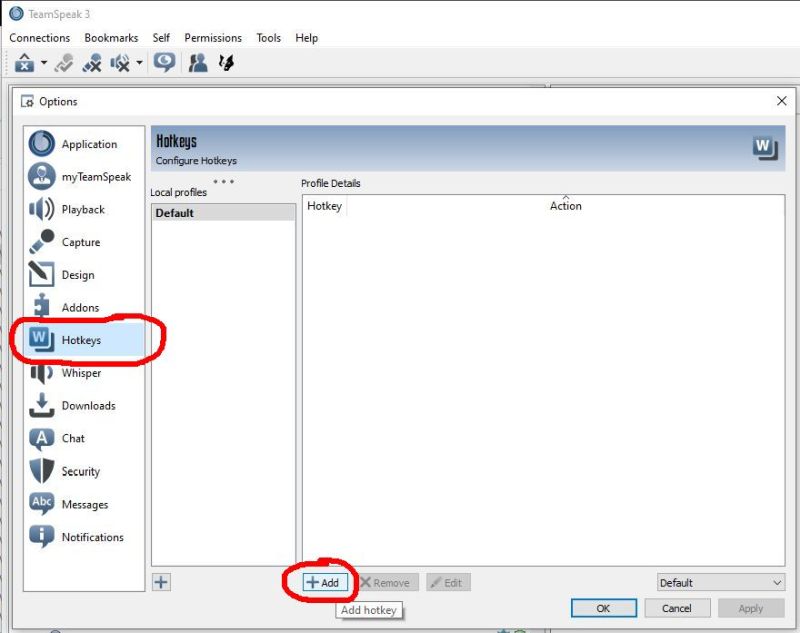This screenshot has width=800, height=633.
Task: Open the connect icon's dropdown arrow
Action: (44, 63)
